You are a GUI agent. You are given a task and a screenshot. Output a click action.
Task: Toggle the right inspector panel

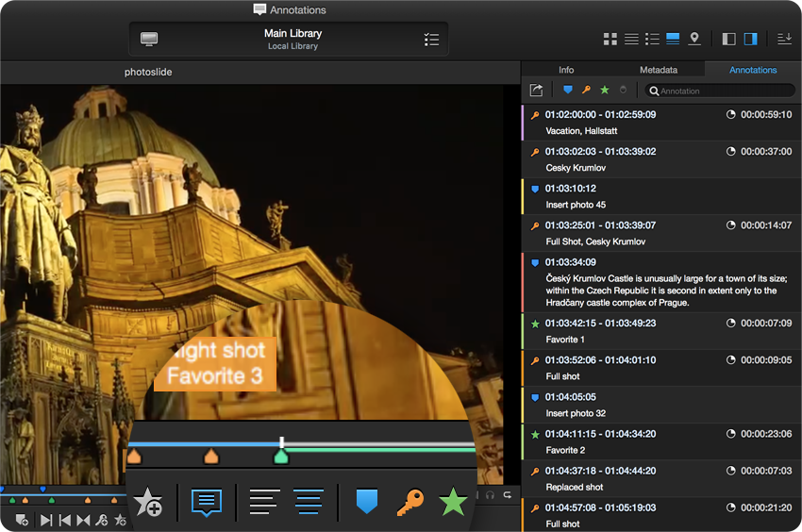(x=750, y=39)
